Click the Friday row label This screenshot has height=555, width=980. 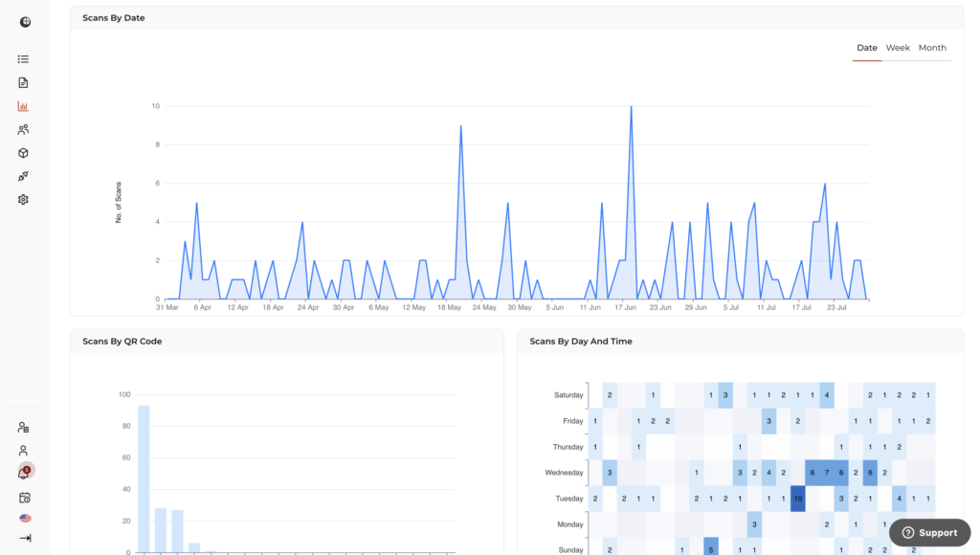[x=572, y=421]
